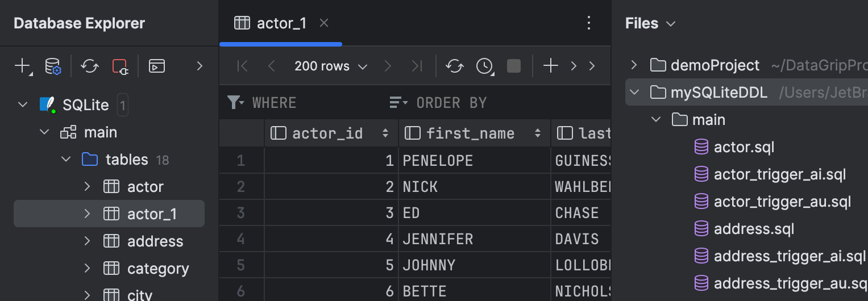
Task: Reload the actor_1 table data
Action: pyautogui.click(x=454, y=66)
